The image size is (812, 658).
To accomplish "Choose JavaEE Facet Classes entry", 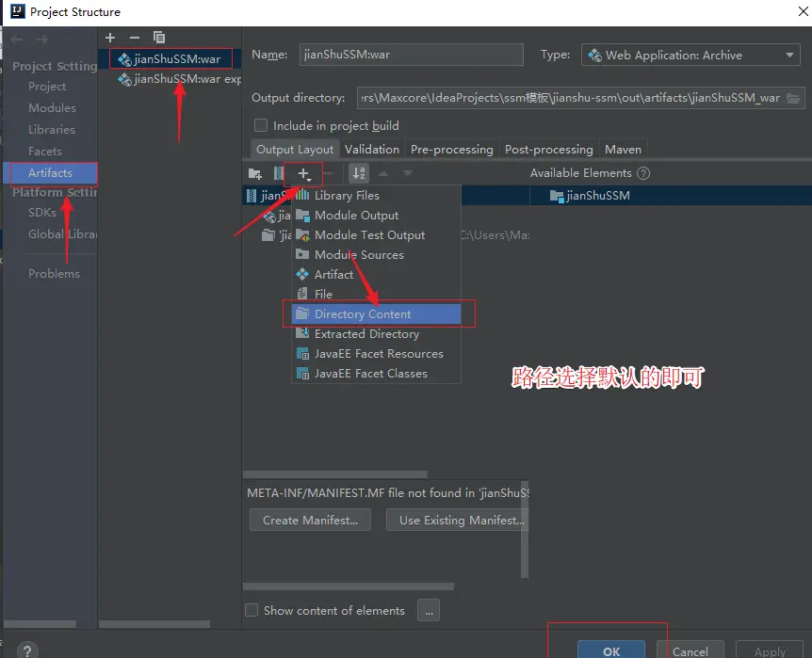I will coord(376,374).
